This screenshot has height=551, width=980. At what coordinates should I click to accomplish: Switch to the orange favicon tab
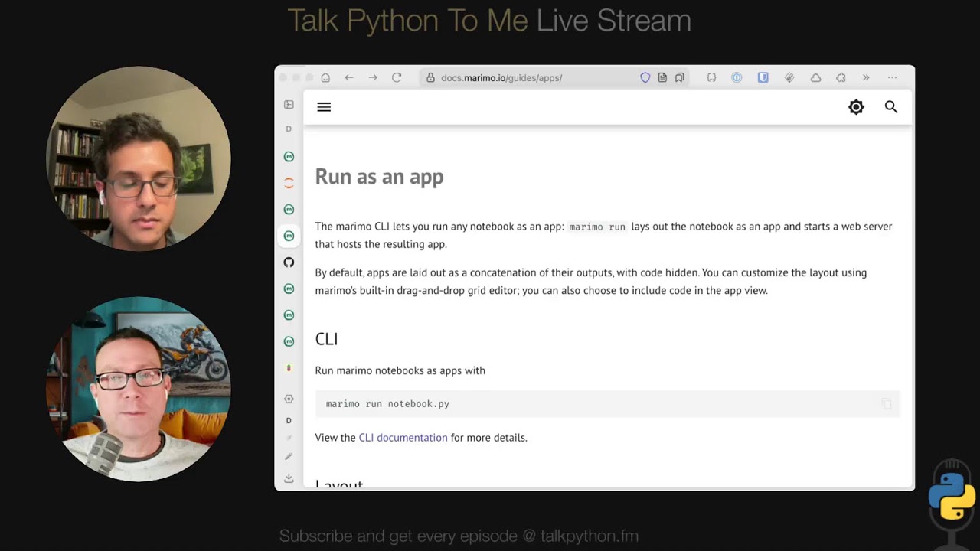289,182
